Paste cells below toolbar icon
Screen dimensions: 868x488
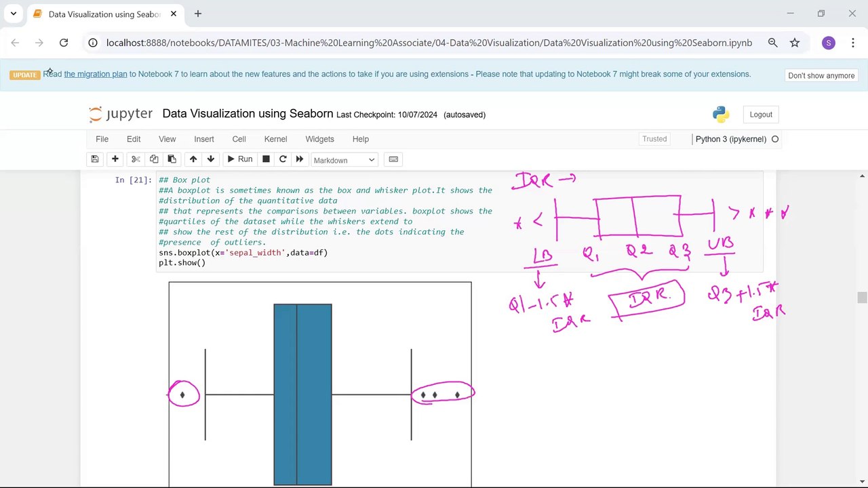172,159
